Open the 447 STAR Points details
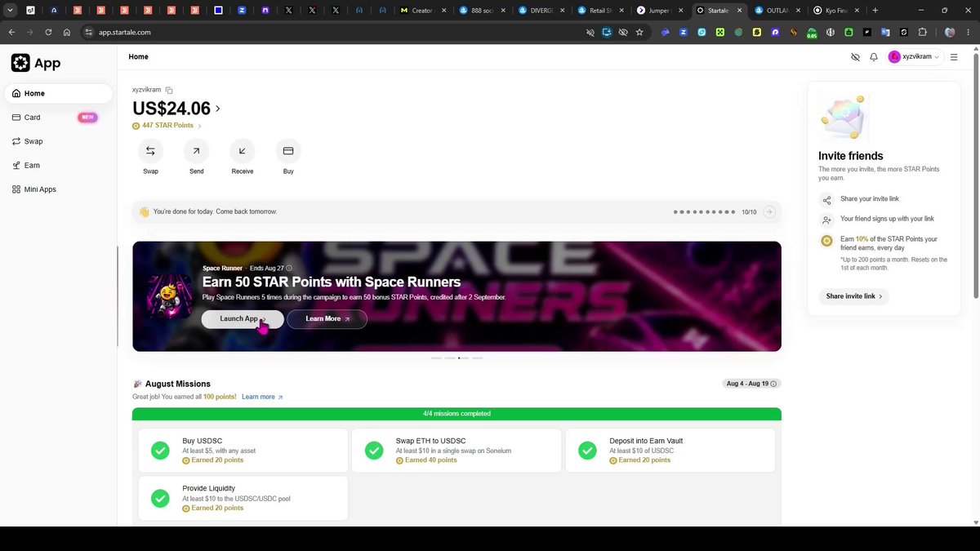980x551 pixels. tap(167, 126)
